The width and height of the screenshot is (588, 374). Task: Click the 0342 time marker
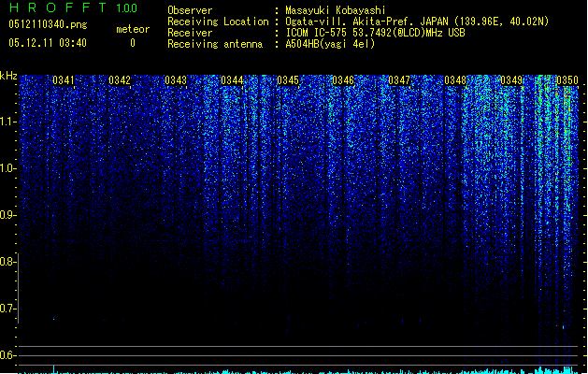[x=120, y=80]
